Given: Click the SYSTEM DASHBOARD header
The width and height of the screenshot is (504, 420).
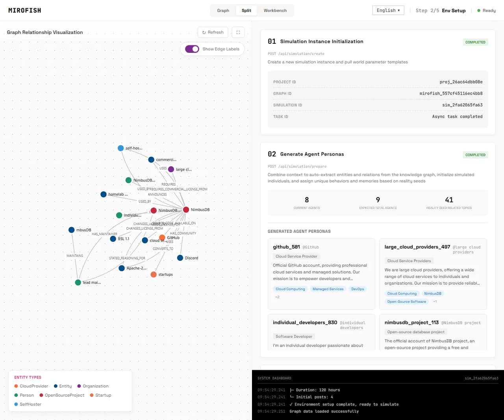Looking at the screenshot, I should point(274,378).
